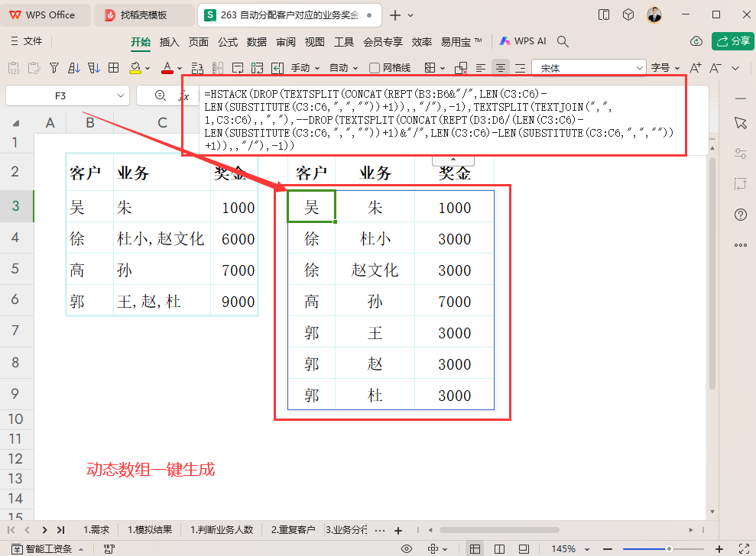Click the selection pane cursor icon in sidebar

pyautogui.click(x=741, y=123)
